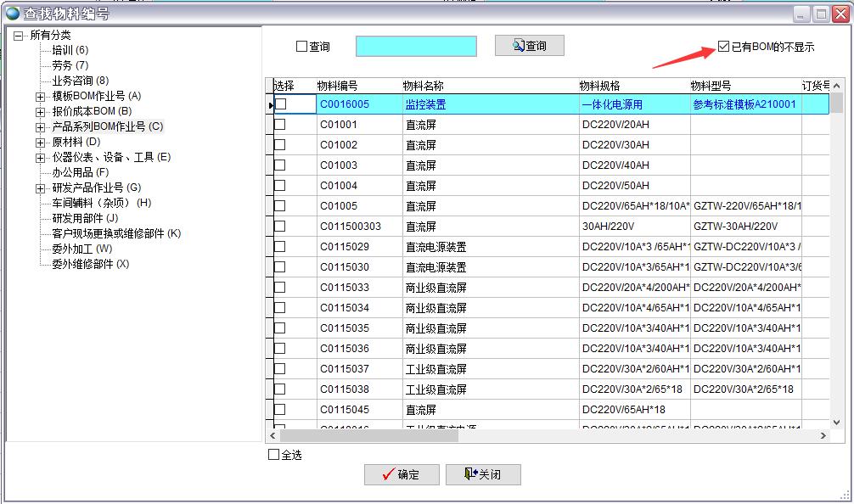The height and width of the screenshot is (504, 854).
Task: Expand the 原材料 (D) tree node
Action: pos(40,143)
